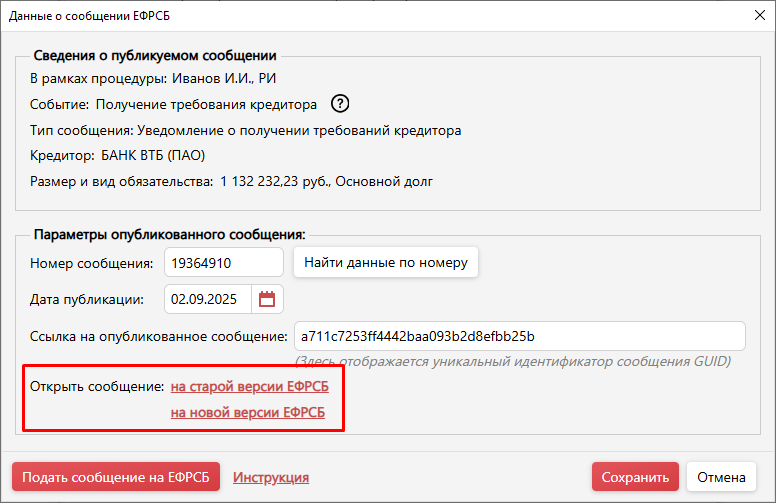Image resolution: width=776 pixels, height=503 pixels.
Task: Open the calendar date picker icon
Action: (267, 299)
